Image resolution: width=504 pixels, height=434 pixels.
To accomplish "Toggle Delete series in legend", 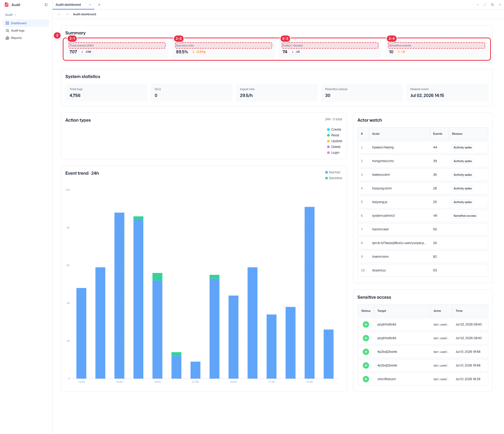I will tap(334, 147).
